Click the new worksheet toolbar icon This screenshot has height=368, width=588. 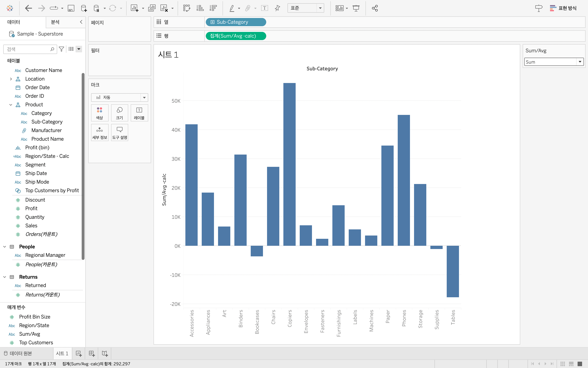coord(134,8)
